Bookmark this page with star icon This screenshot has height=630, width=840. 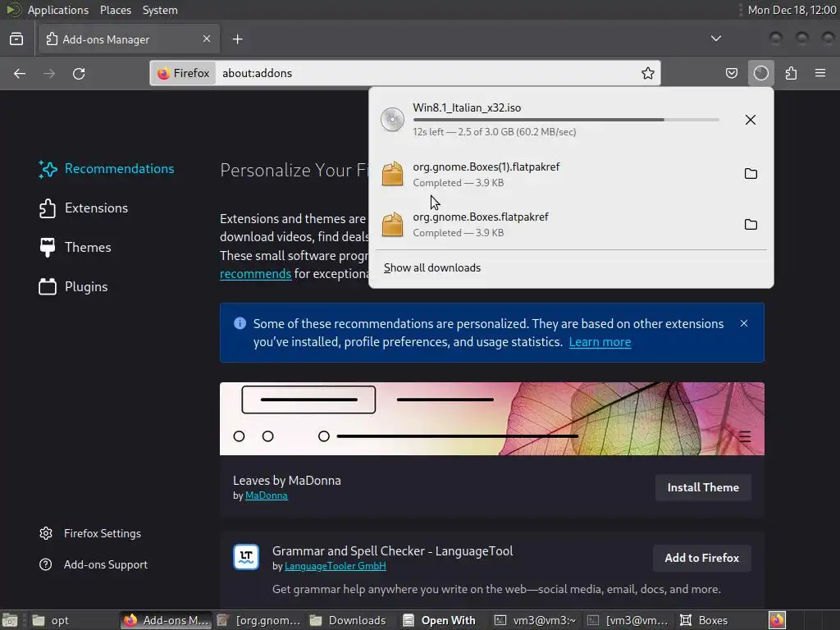coord(648,73)
